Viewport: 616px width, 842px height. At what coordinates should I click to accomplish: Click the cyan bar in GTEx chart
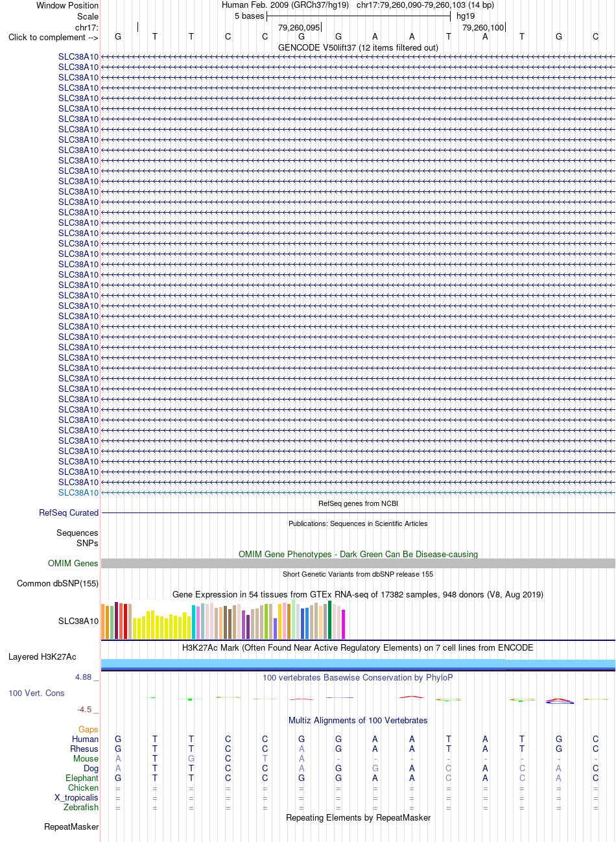[x=194, y=622]
